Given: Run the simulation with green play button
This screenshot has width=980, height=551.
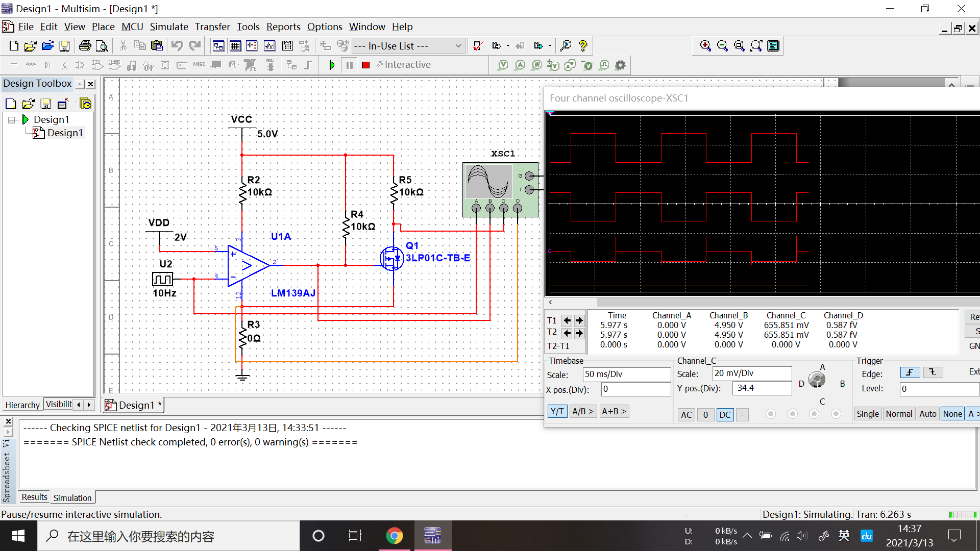Looking at the screenshot, I should click(332, 65).
